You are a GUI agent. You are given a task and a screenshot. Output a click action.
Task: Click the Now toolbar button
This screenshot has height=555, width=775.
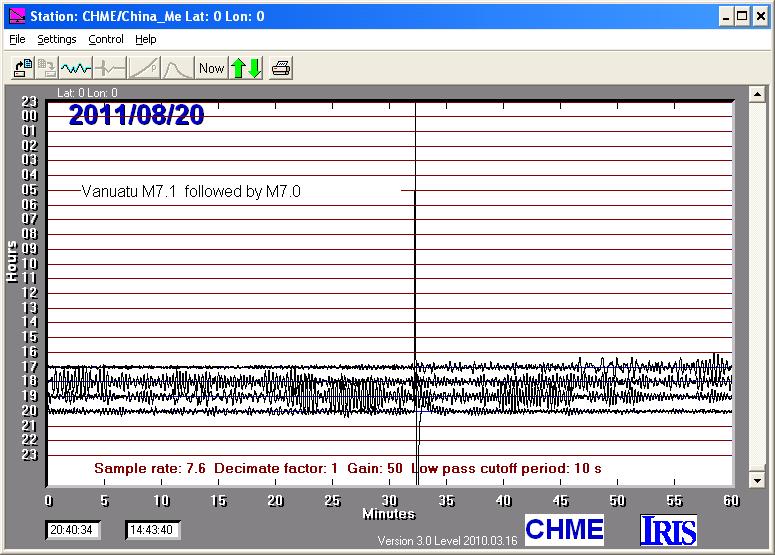point(211,68)
